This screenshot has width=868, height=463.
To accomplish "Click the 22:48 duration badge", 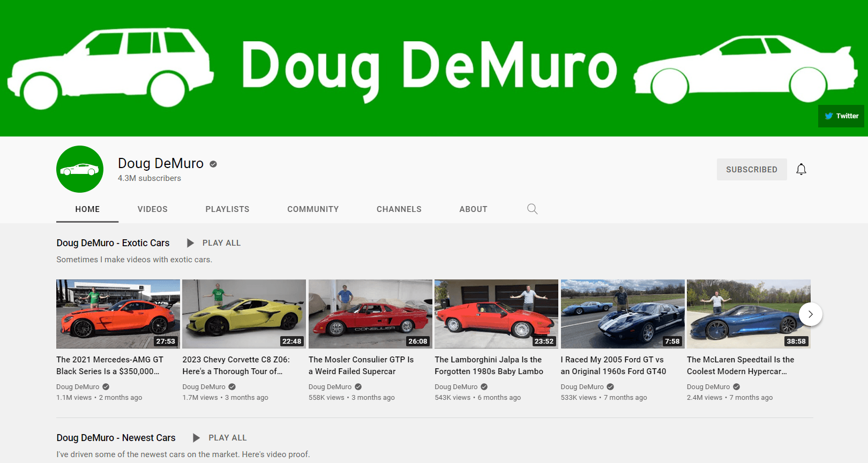I will pyautogui.click(x=291, y=341).
